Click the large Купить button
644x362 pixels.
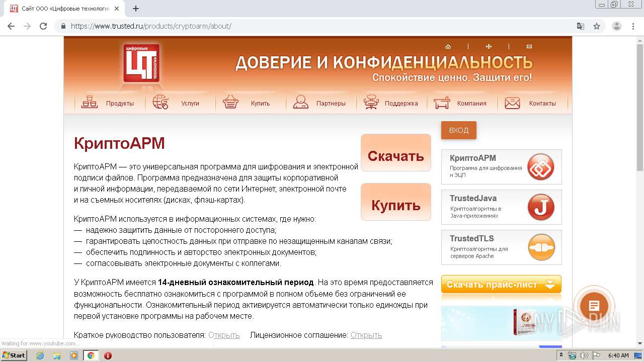coord(396,202)
